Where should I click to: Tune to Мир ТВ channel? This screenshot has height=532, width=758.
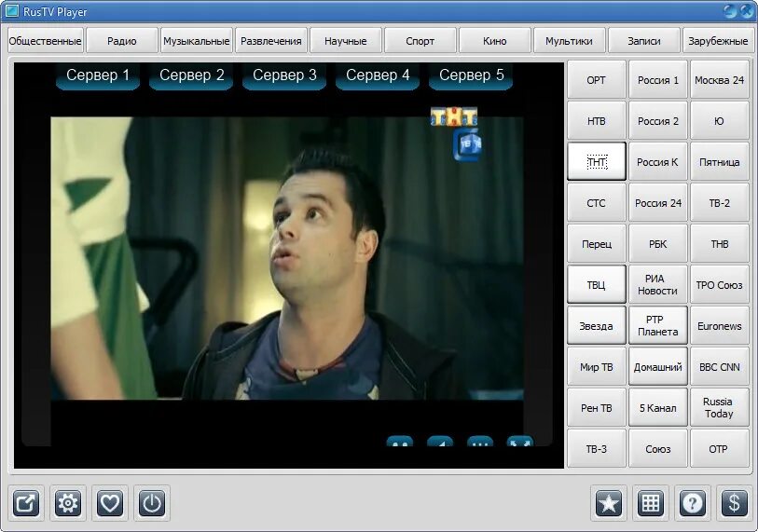pyautogui.click(x=597, y=367)
